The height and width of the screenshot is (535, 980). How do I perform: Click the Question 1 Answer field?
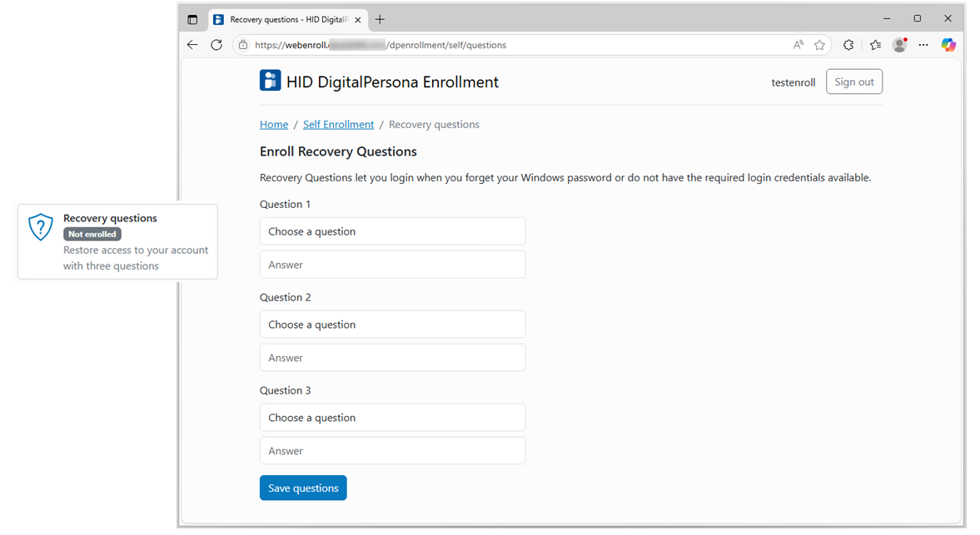(x=392, y=265)
